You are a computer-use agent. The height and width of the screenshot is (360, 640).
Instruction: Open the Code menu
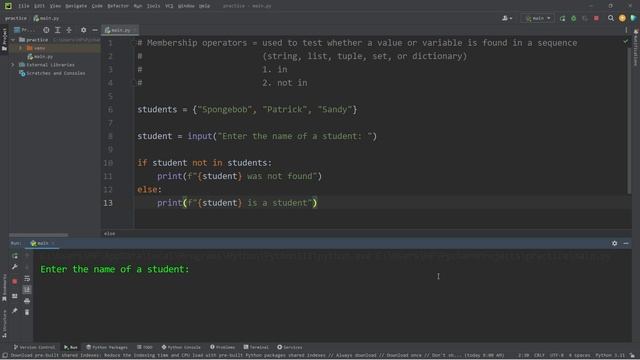click(97, 6)
